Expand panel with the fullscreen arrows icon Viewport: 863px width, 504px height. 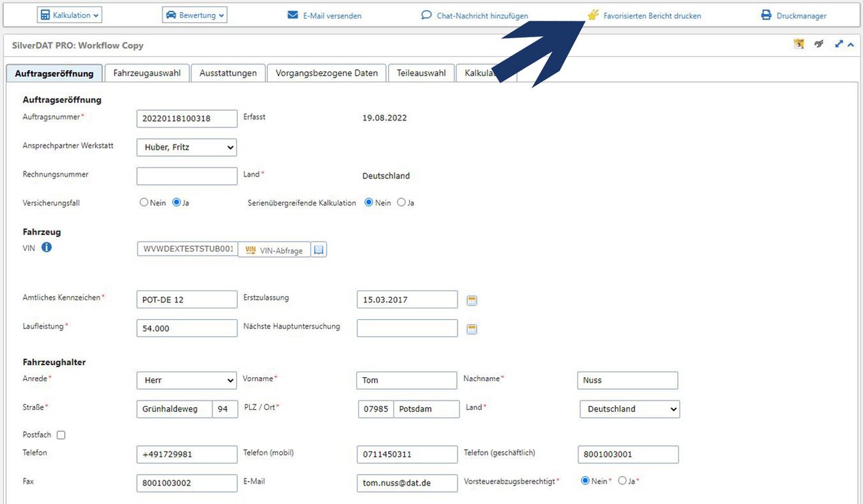click(839, 45)
